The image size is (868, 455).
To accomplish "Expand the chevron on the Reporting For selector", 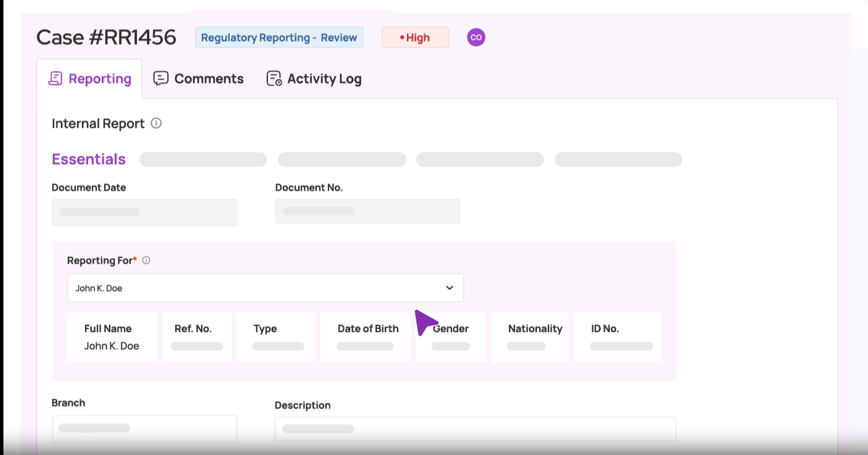I will [x=449, y=287].
